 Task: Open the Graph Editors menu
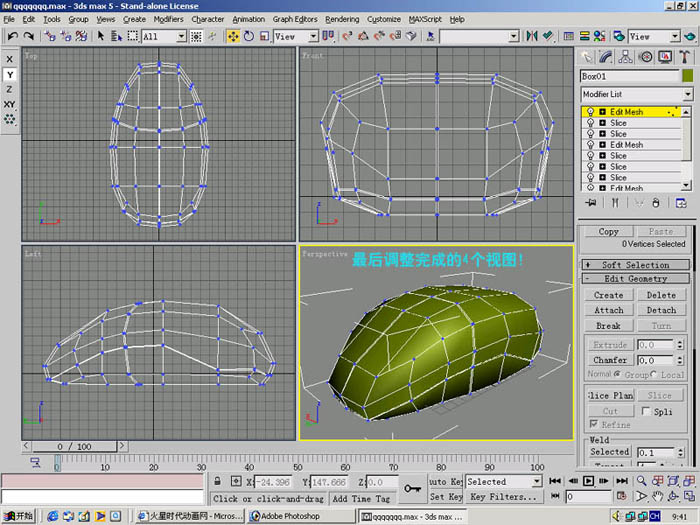pos(295,19)
